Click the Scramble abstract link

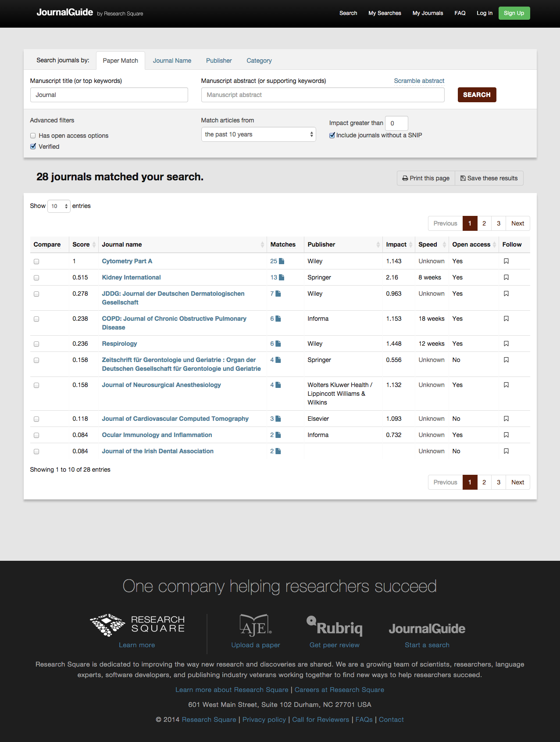419,81
